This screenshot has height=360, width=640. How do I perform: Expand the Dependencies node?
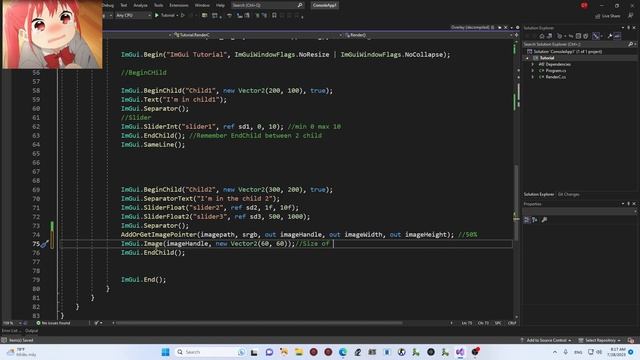click(532, 64)
